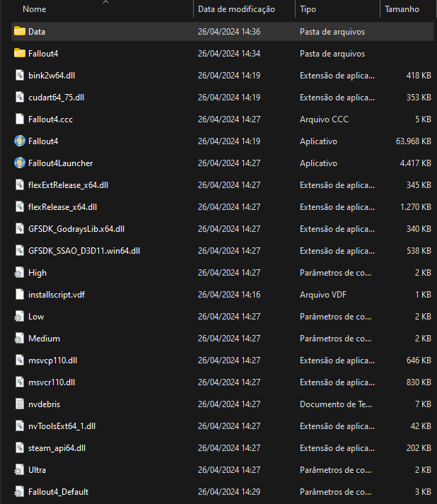This screenshot has width=437, height=504.
Task: Select the file name Ultra
Action: click(x=37, y=470)
